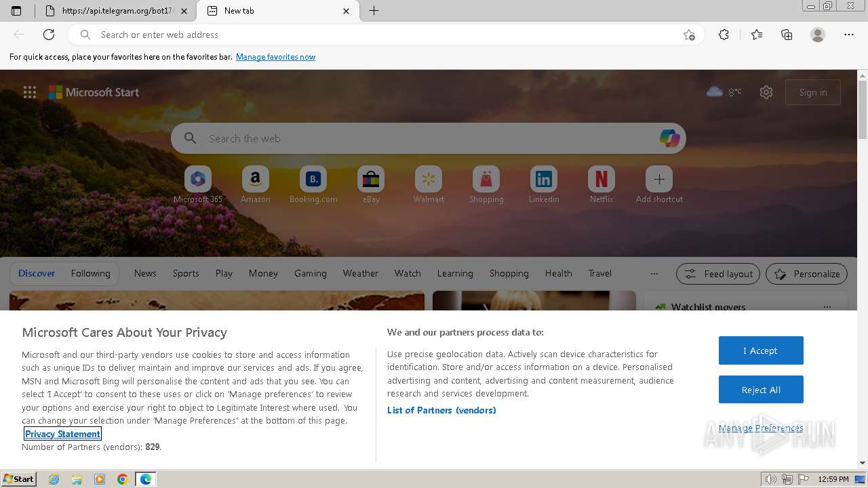Open the Microsoft apps grid launcher

(x=30, y=92)
